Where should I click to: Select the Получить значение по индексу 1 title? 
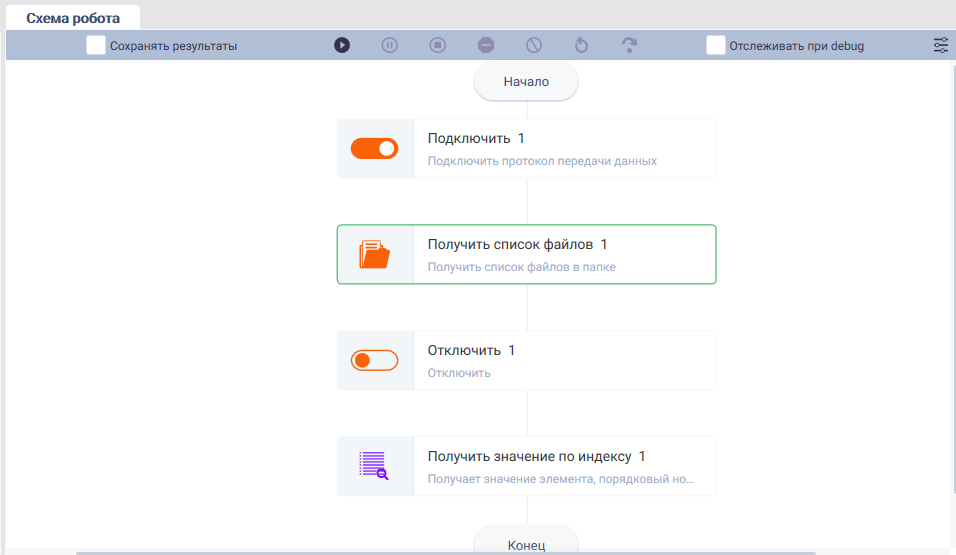pos(537,457)
